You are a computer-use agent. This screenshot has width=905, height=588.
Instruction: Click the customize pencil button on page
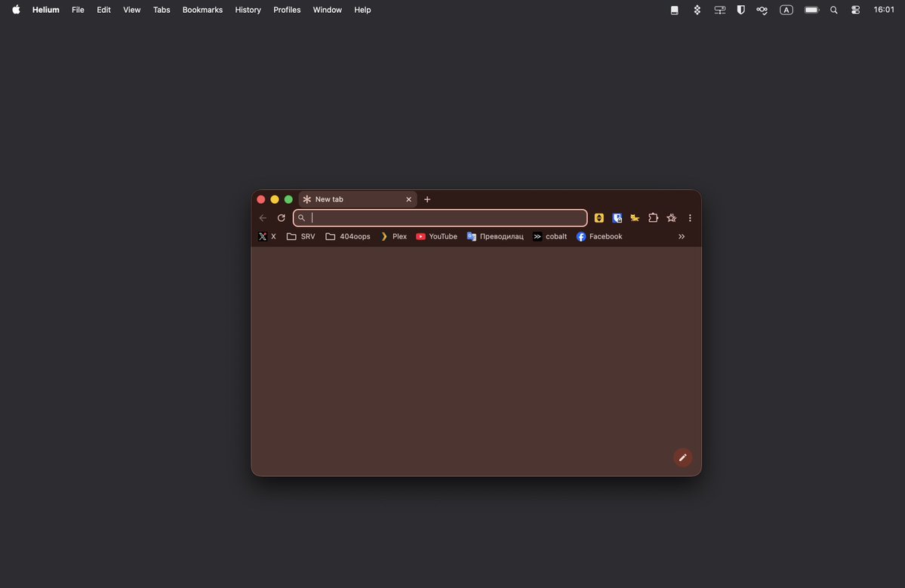coord(683,457)
